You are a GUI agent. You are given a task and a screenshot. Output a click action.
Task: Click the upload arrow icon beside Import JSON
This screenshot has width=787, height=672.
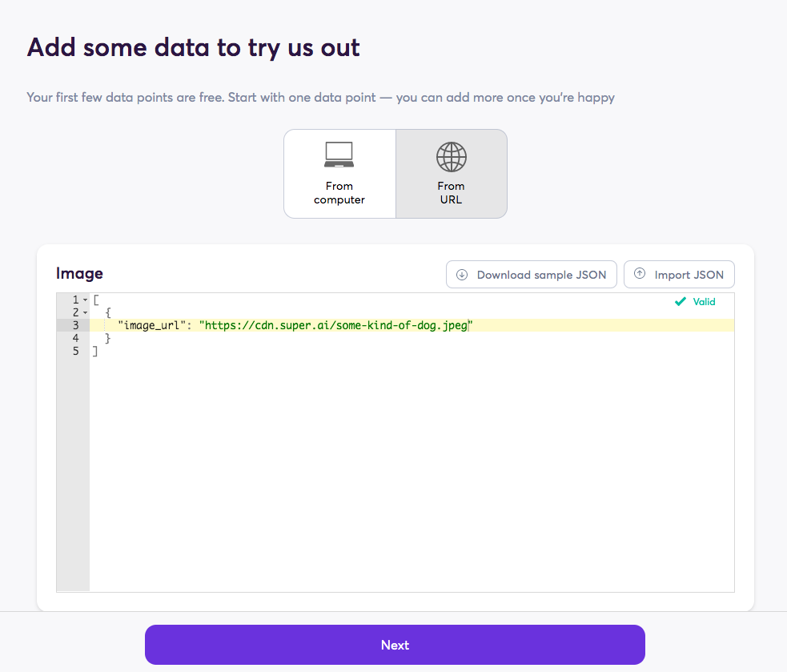point(640,274)
